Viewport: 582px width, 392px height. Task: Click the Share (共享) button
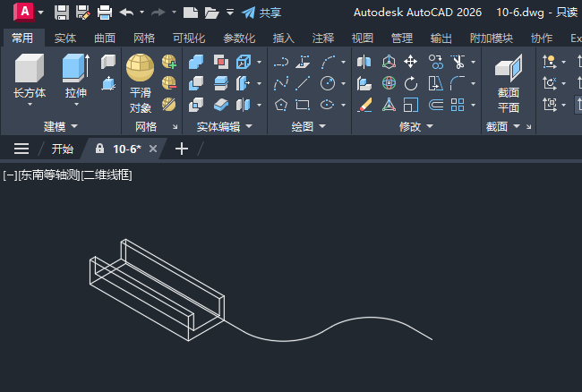pos(261,13)
